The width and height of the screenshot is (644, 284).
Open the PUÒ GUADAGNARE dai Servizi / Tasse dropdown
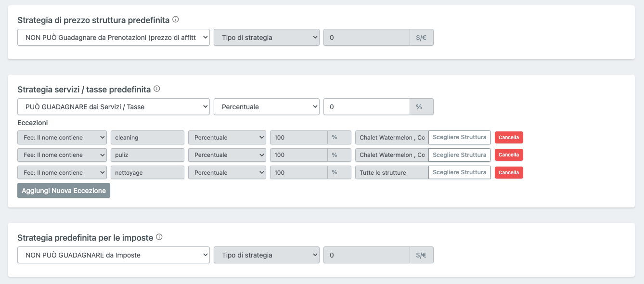point(114,107)
